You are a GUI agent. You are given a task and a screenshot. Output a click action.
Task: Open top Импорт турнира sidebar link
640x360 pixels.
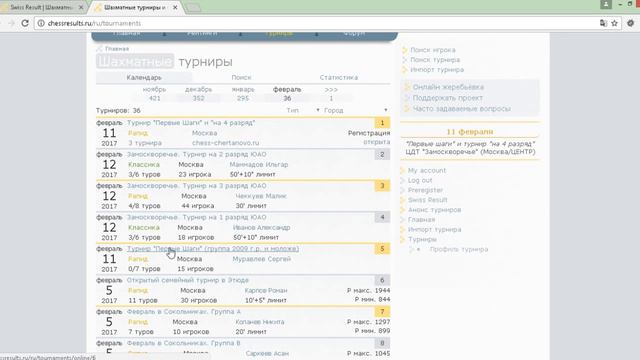tap(437, 69)
